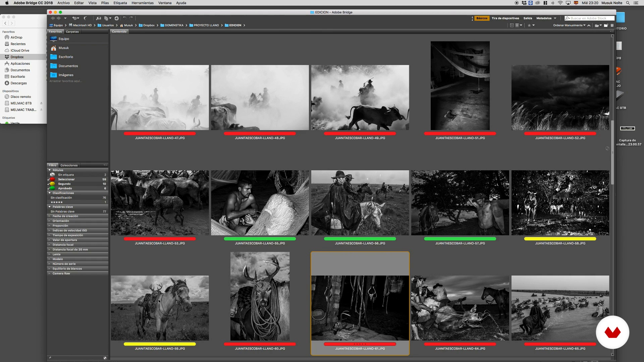
Task: Click the get photos from camera icon
Action: pyautogui.click(x=98, y=18)
